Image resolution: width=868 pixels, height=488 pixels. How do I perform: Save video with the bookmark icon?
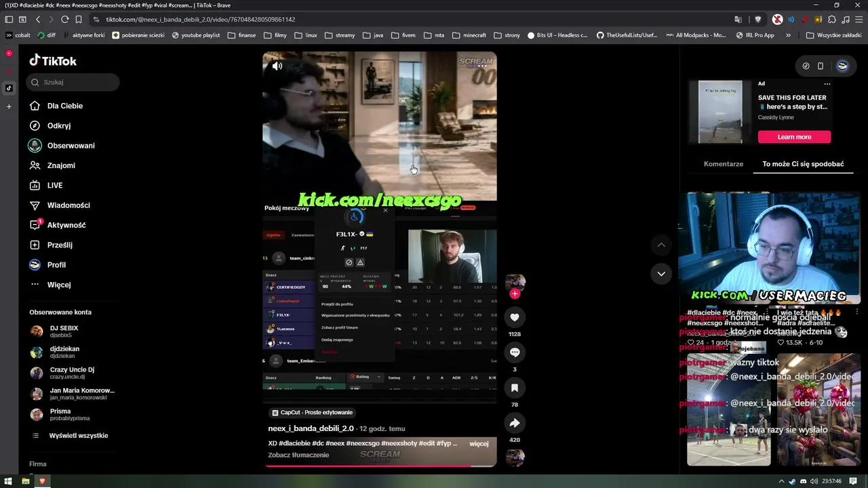tap(515, 388)
